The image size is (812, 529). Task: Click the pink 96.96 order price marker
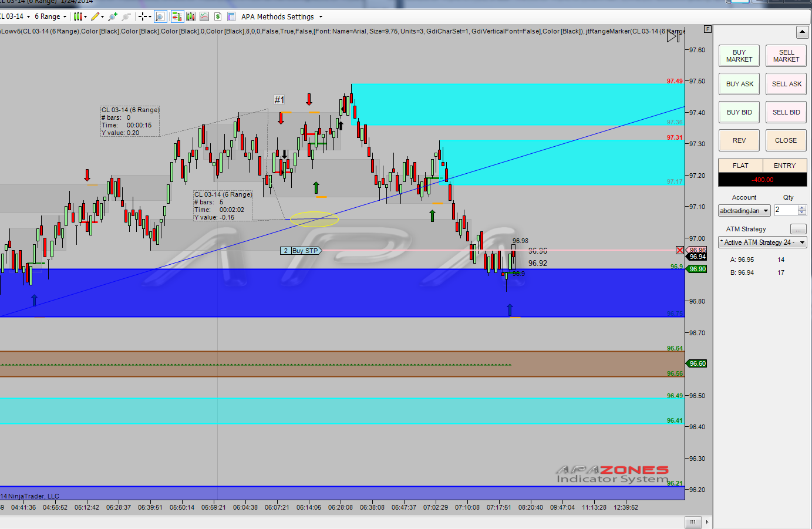tap(697, 250)
